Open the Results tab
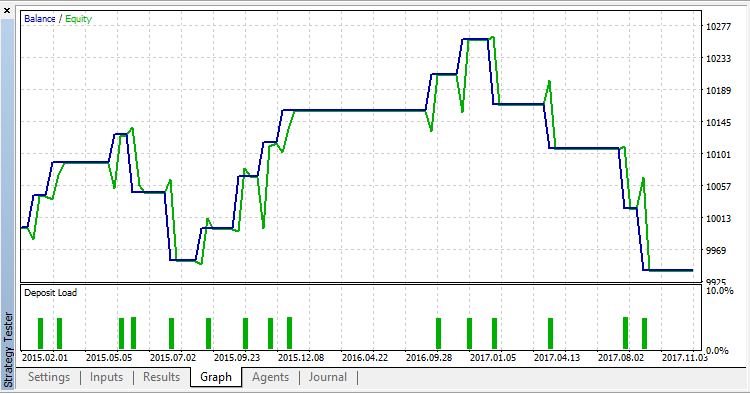 (161, 377)
